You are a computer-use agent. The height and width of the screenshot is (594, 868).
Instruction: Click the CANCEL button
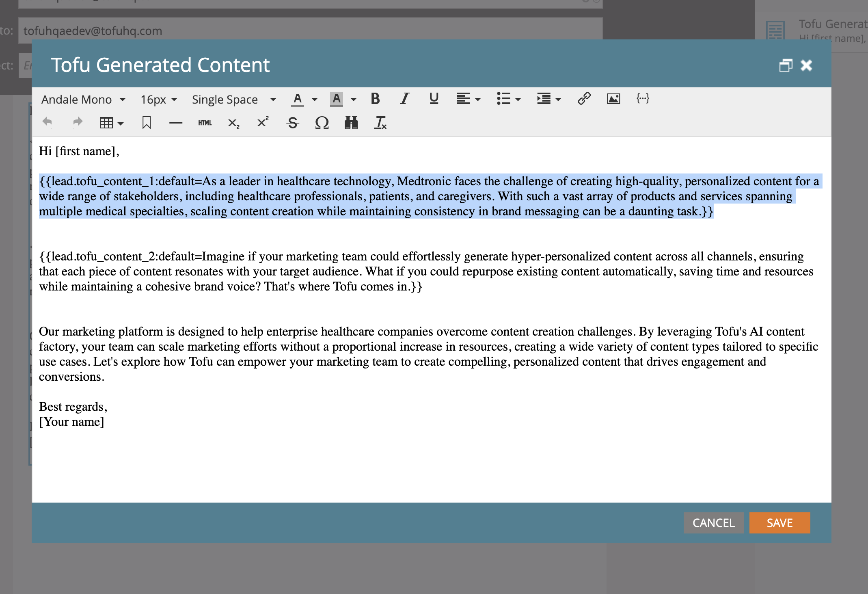pos(713,523)
